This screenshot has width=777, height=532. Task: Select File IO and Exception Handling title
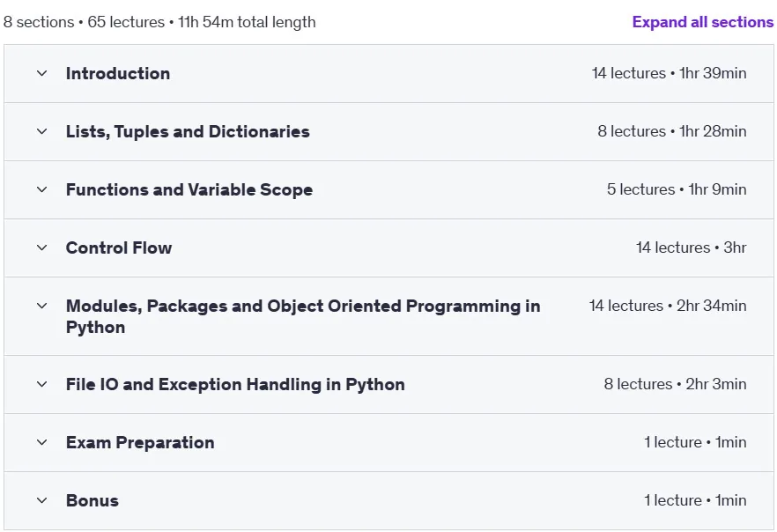(x=235, y=384)
